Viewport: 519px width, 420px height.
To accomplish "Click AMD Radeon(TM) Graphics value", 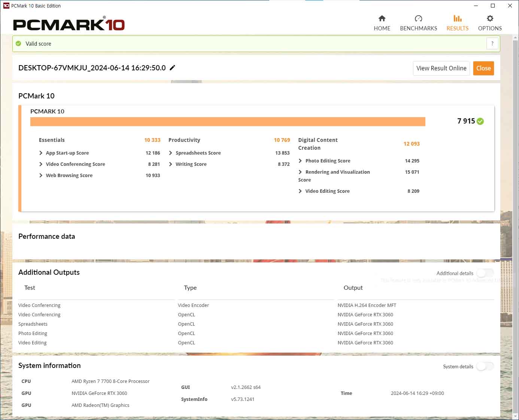I will 100,405.
